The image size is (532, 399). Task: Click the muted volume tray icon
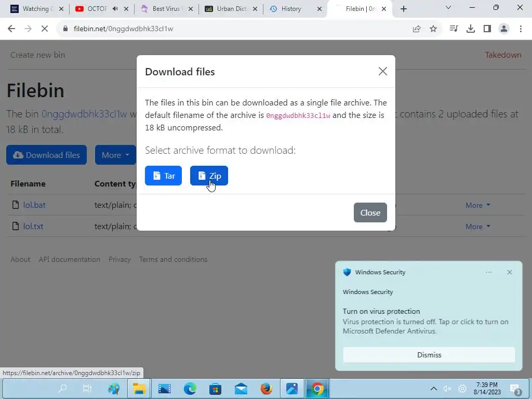[447, 389]
